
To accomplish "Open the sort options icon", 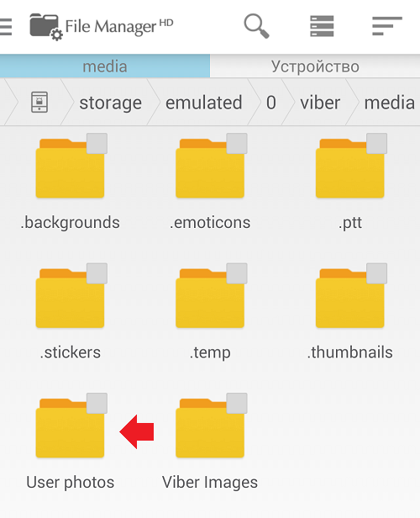I will point(387,26).
